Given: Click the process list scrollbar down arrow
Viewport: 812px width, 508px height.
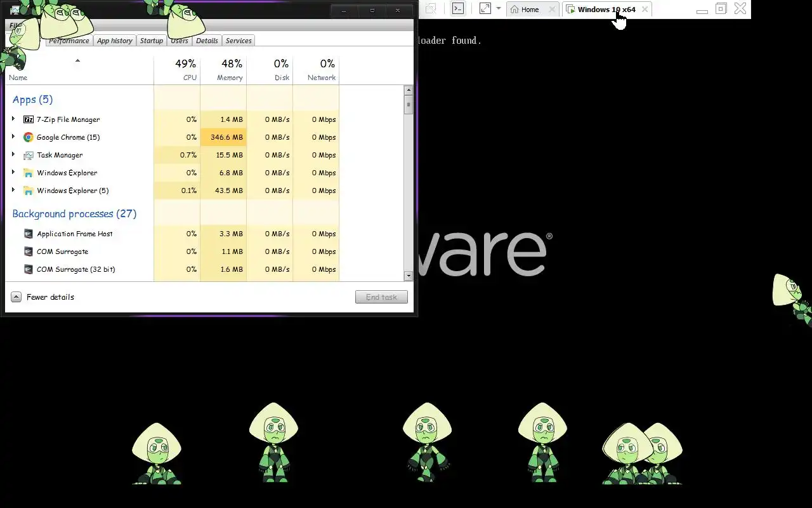Looking at the screenshot, I should pos(409,276).
